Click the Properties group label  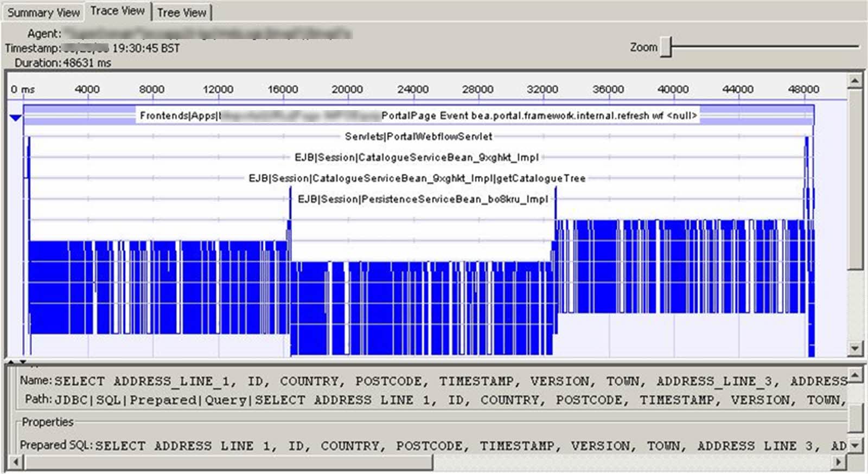click(x=47, y=422)
